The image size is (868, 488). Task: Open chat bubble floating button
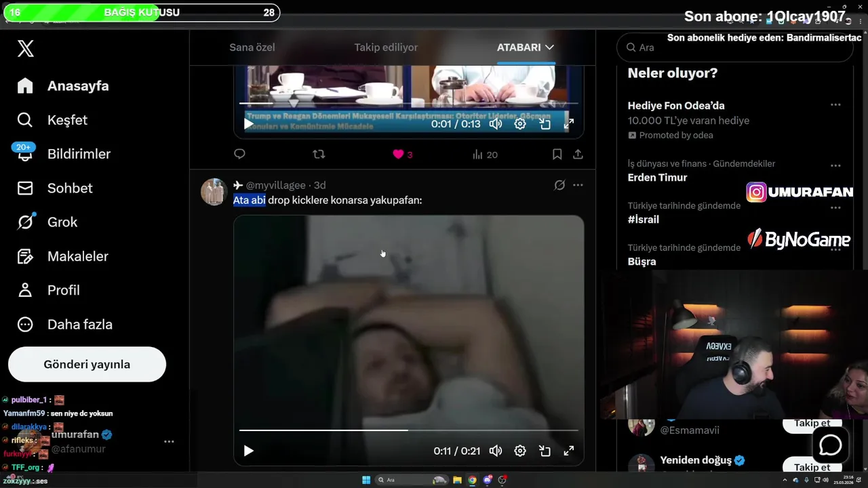[x=831, y=445]
